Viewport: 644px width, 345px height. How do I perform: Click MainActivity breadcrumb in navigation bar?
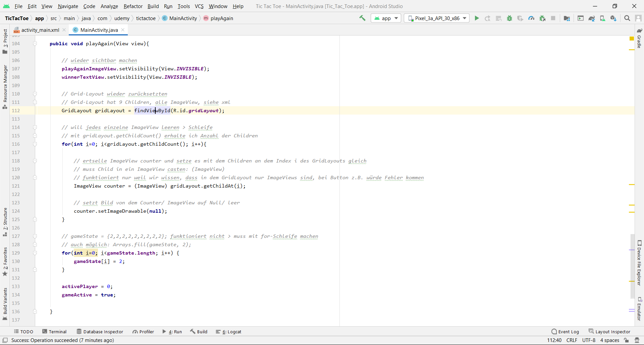tap(179, 18)
